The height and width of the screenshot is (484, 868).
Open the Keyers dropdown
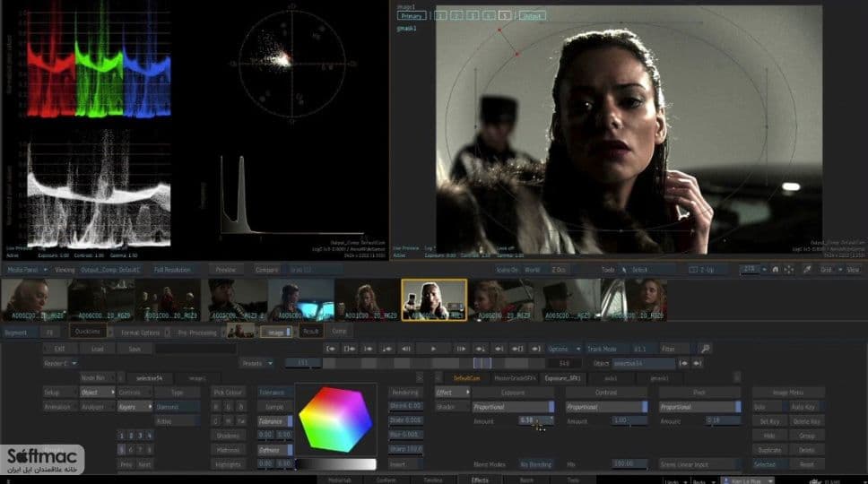(x=135, y=407)
